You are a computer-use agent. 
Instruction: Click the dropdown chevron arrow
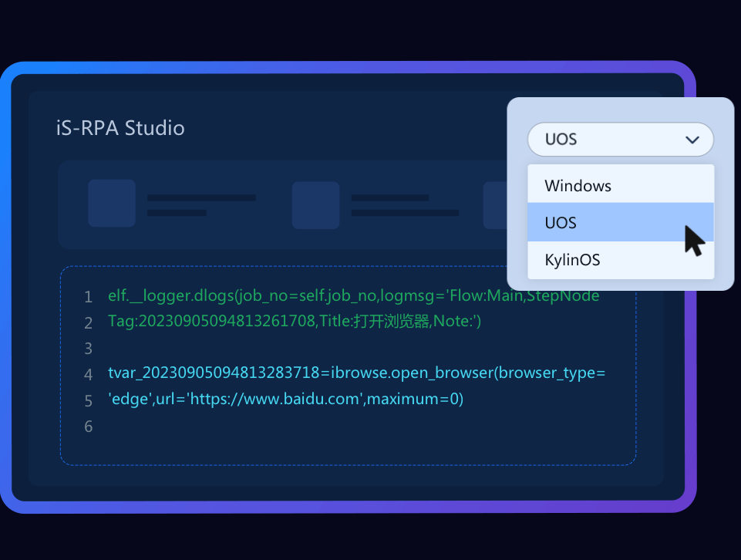click(x=692, y=140)
